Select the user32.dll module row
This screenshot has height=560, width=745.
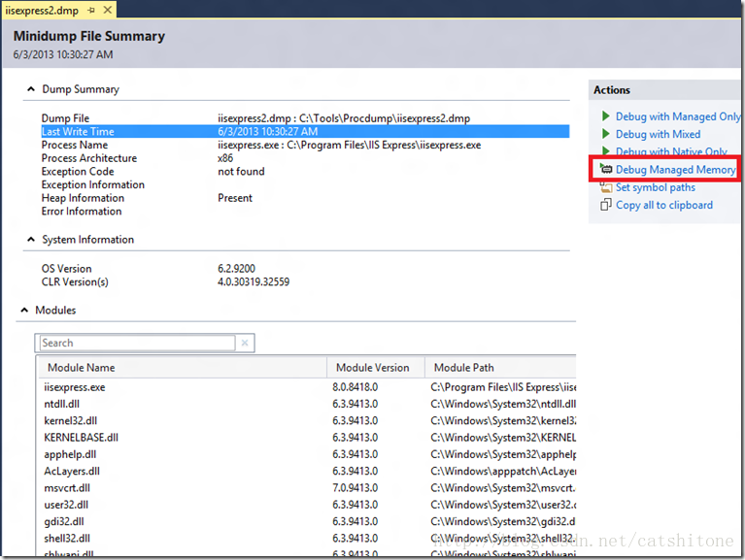[307, 505]
